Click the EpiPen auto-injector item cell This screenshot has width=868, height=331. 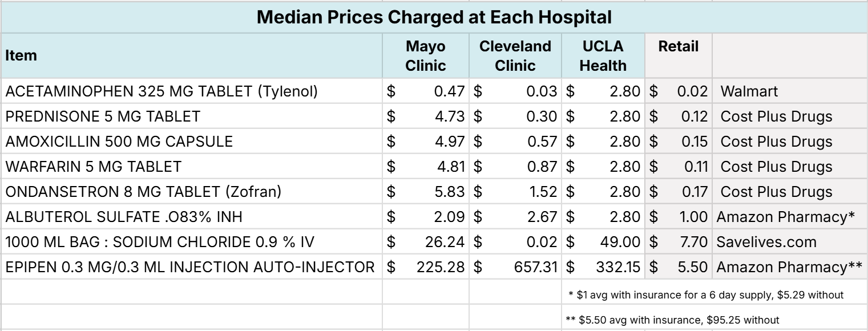pos(191,267)
